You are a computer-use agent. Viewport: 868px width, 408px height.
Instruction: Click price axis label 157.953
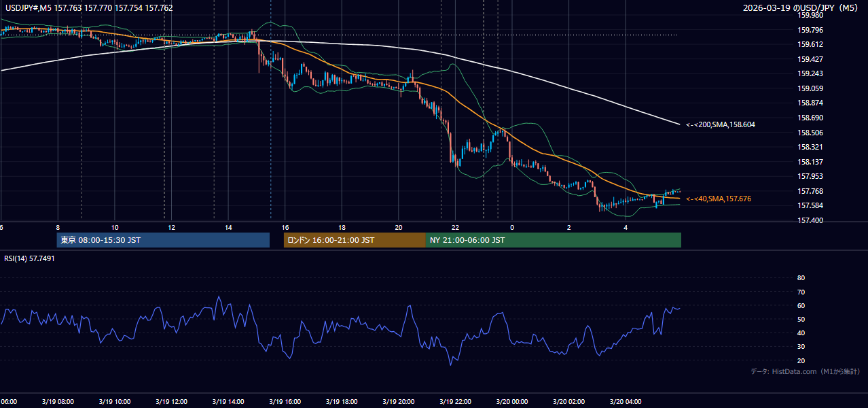810,176
